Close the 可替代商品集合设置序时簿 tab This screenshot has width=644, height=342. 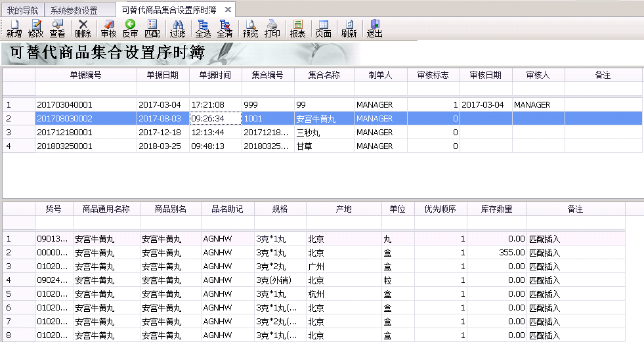pos(228,9)
